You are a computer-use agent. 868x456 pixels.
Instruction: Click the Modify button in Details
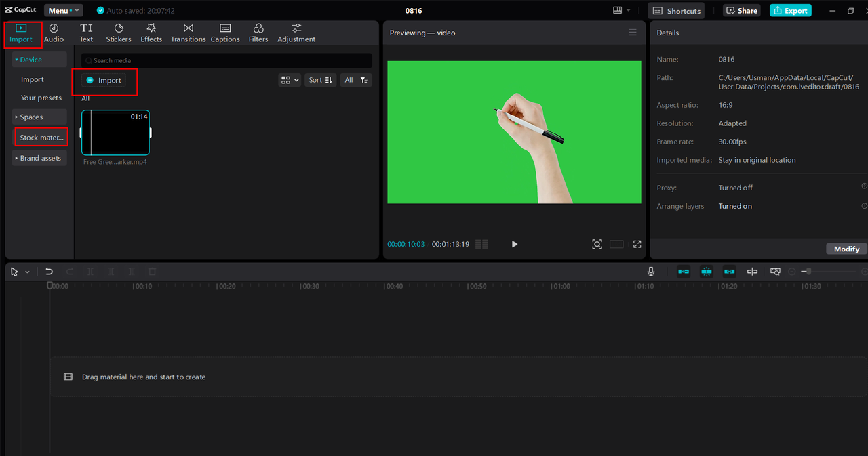tap(846, 249)
